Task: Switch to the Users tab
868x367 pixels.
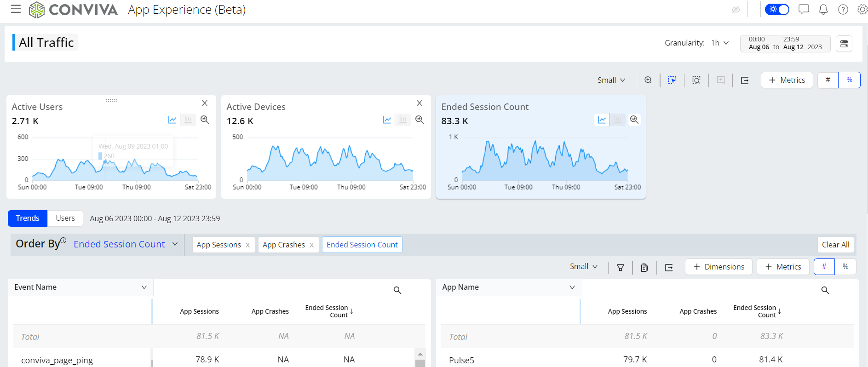Action: coord(65,218)
